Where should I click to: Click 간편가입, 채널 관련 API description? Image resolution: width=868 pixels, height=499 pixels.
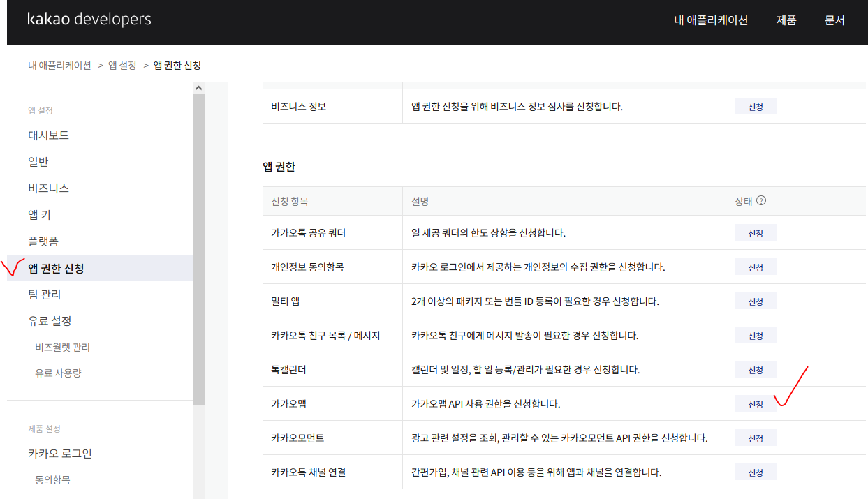tap(536, 472)
